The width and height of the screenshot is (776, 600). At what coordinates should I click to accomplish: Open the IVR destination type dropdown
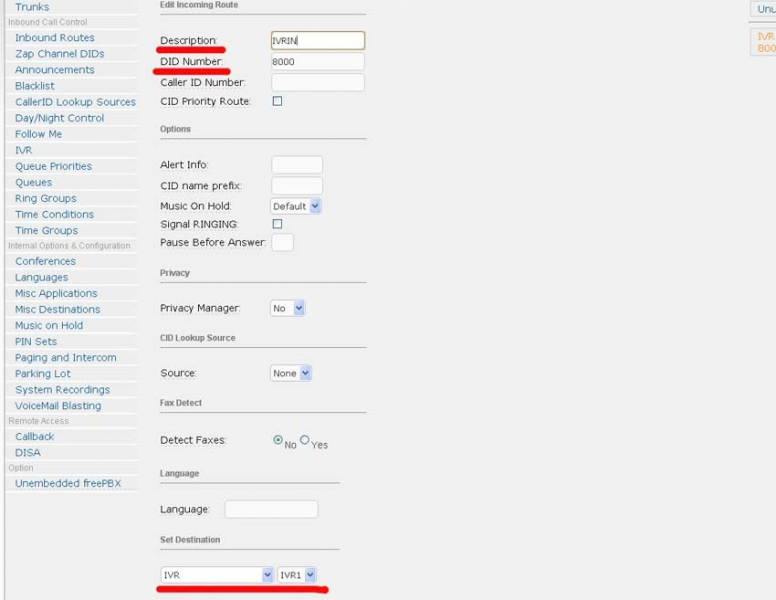point(217,575)
